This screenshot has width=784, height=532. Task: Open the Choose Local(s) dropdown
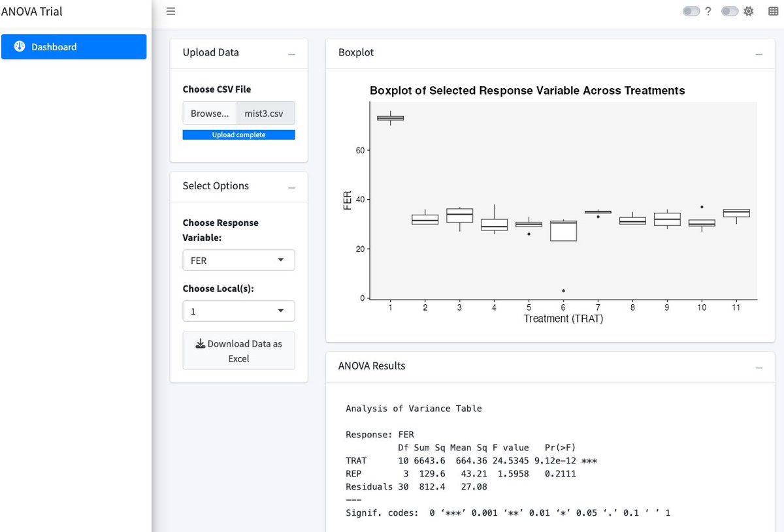[238, 311]
